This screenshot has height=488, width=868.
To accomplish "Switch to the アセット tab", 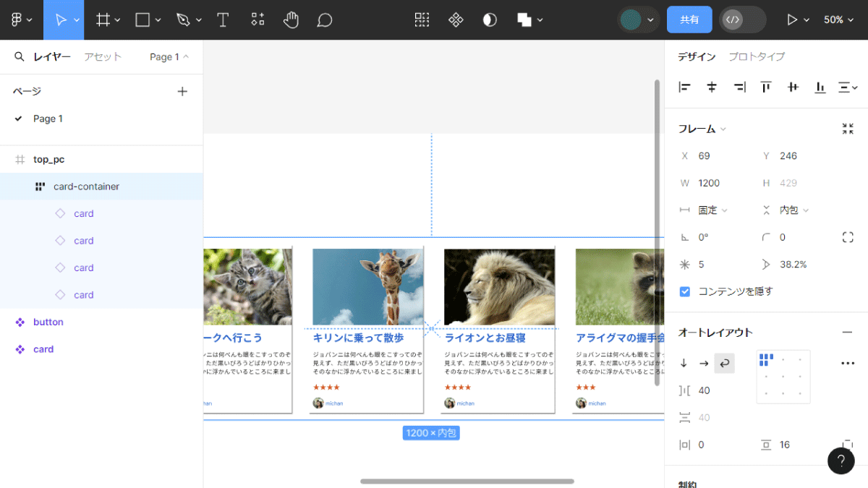I will tap(103, 56).
